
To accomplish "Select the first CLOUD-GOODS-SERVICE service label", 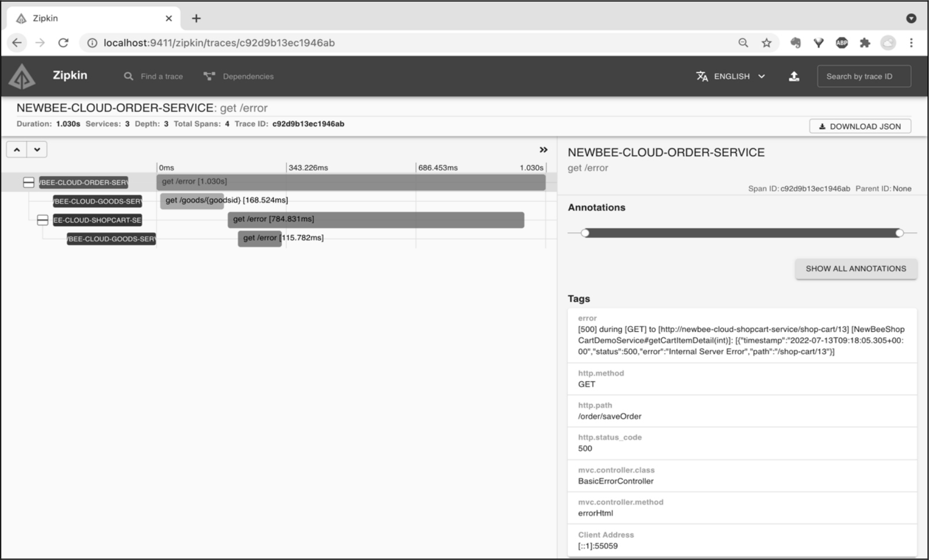I will click(97, 201).
